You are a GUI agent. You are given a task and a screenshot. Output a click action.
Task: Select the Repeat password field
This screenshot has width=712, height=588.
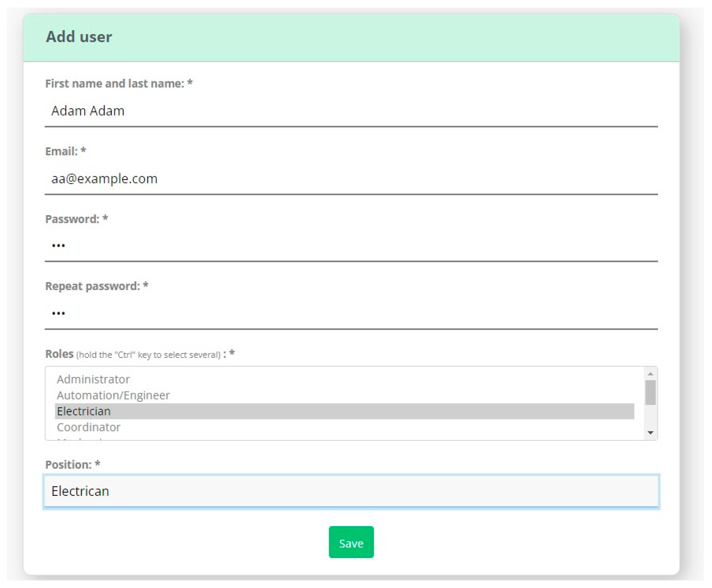pos(351,313)
